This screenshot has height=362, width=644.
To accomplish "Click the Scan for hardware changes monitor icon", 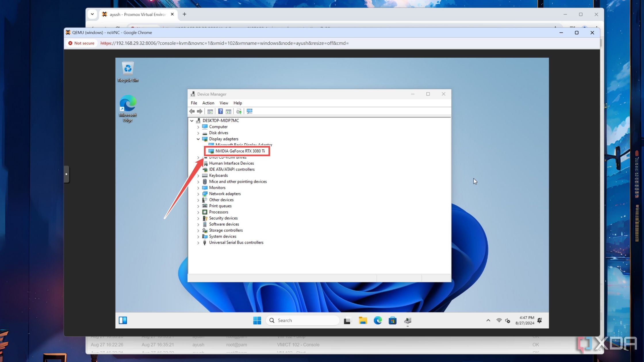I will pos(250,111).
